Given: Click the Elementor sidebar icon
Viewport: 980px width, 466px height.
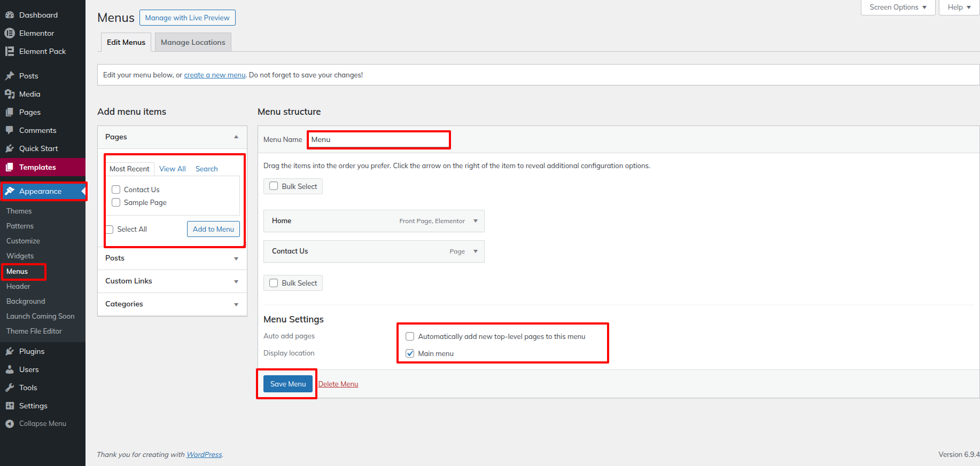Looking at the screenshot, I should (10, 33).
